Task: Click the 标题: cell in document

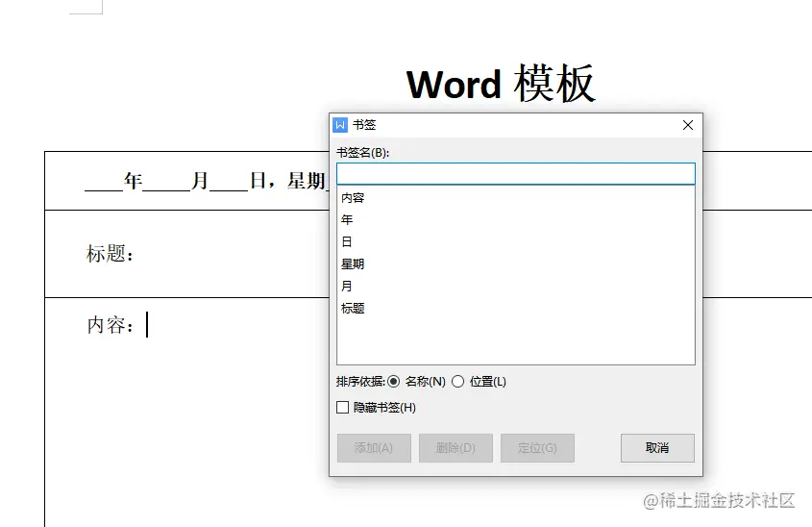Action: 110,254
